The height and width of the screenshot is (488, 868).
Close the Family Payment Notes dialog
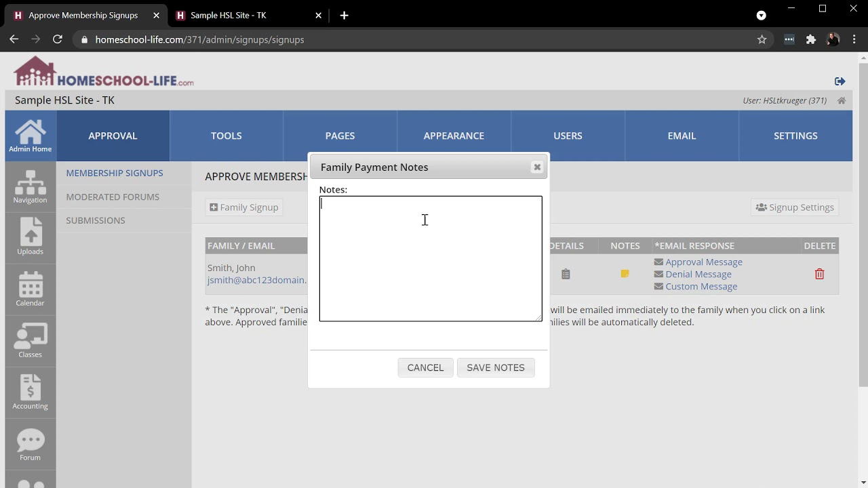tap(536, 167)
